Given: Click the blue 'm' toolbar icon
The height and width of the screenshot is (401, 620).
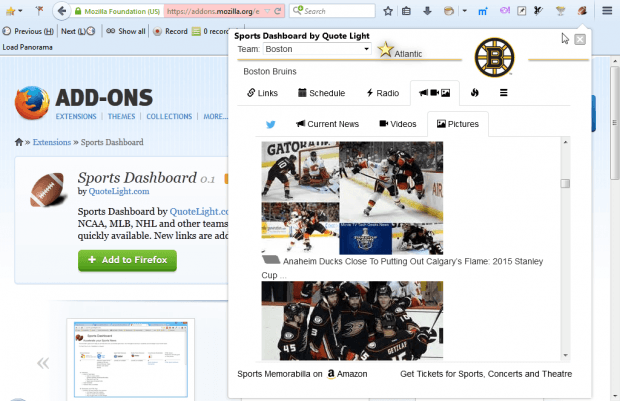Looking at the screenshot, I should (482, 11).
